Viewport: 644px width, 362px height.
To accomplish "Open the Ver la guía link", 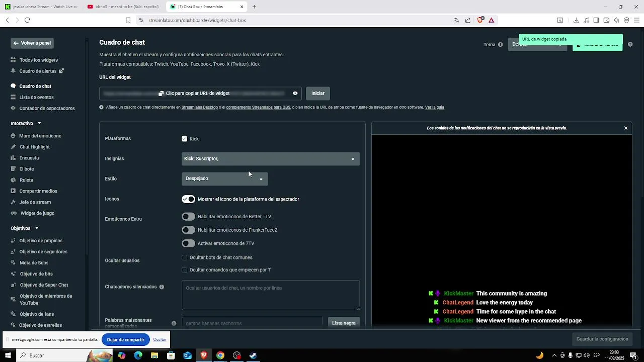I will (x=435, y=107).
